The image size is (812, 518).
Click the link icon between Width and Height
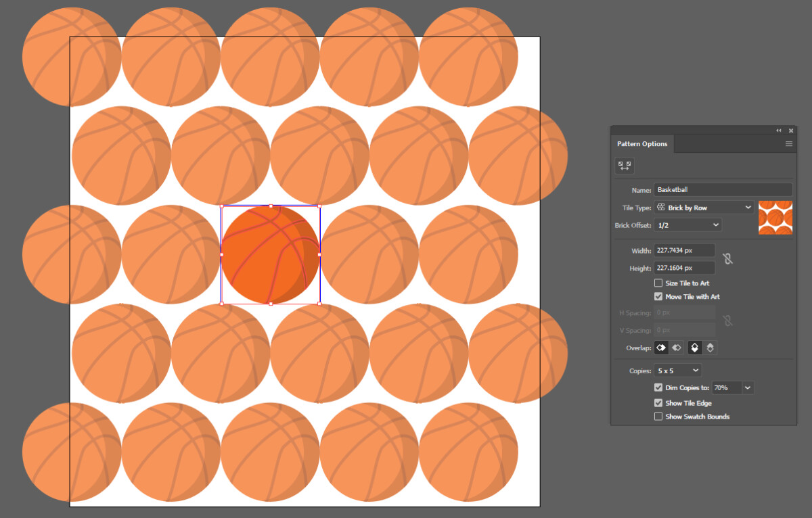tap(729, 258)
